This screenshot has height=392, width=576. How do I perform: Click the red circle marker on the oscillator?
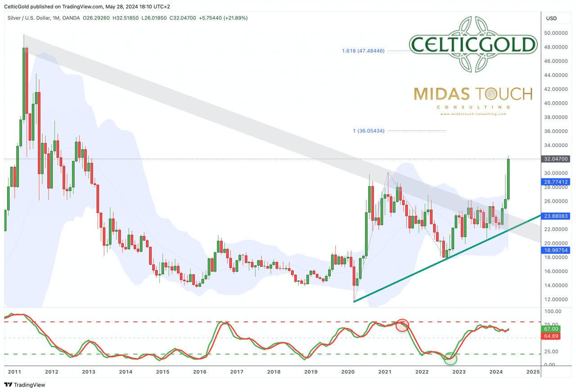(x=403, y=325)
